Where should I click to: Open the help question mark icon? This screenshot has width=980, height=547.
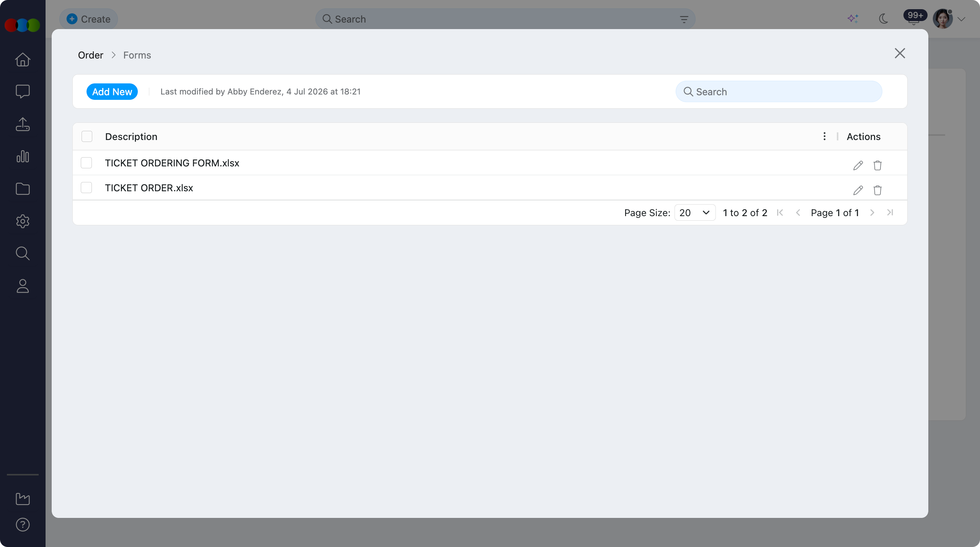pyautogui.click(x=23, y=525)
